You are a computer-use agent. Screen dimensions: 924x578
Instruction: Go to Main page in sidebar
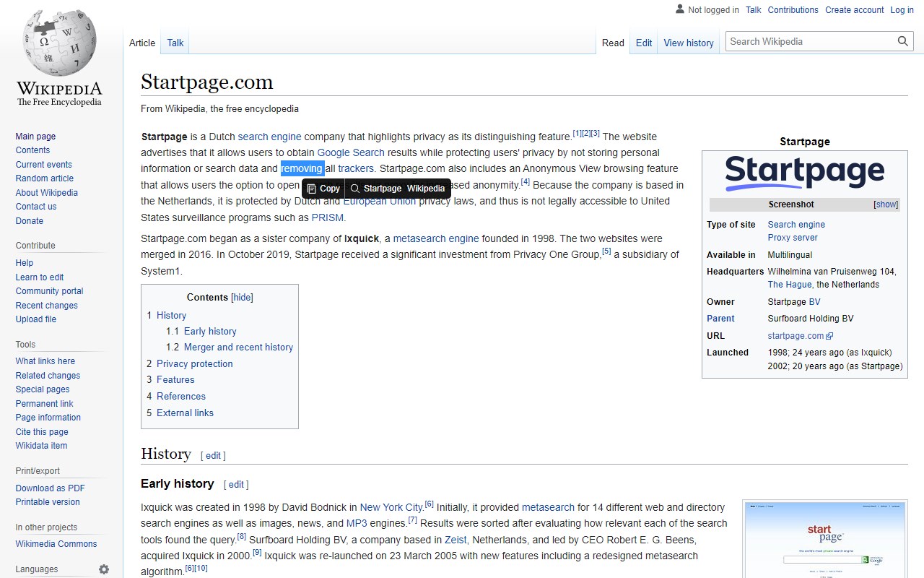tap(35, 137)
